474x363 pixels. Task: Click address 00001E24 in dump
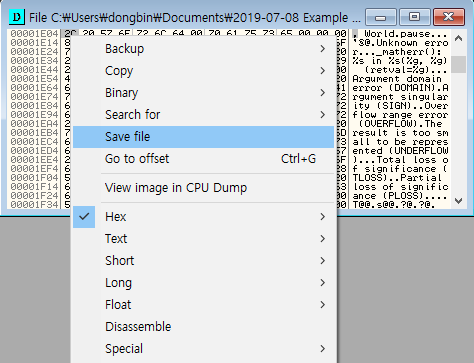pos(34,52)
